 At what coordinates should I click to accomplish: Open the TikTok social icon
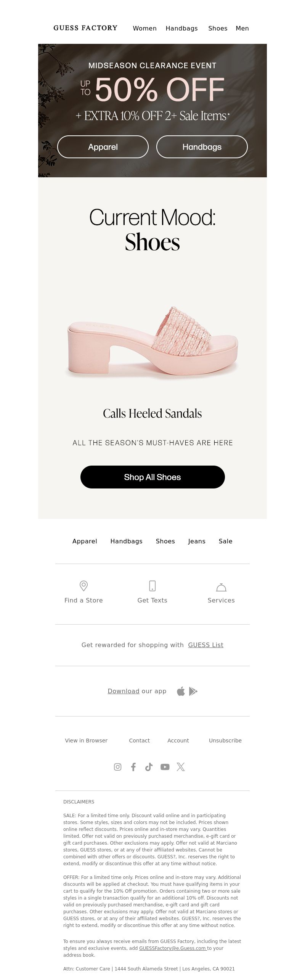[x=149, y=767]
